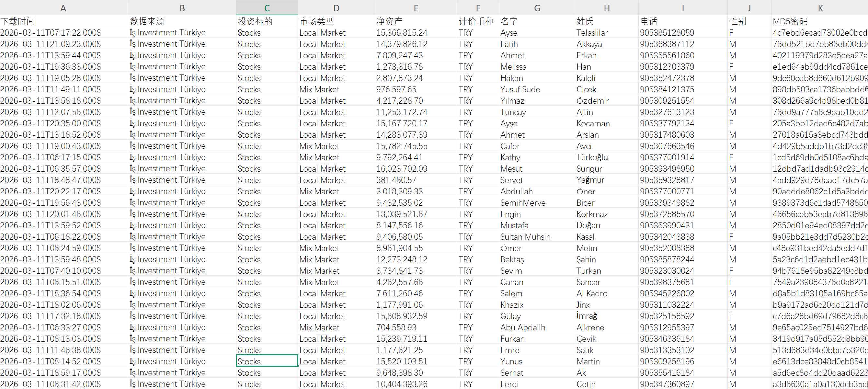Select surname cell Akkaya
Viewport: 868px width, 389px height.
click(607, 44)
